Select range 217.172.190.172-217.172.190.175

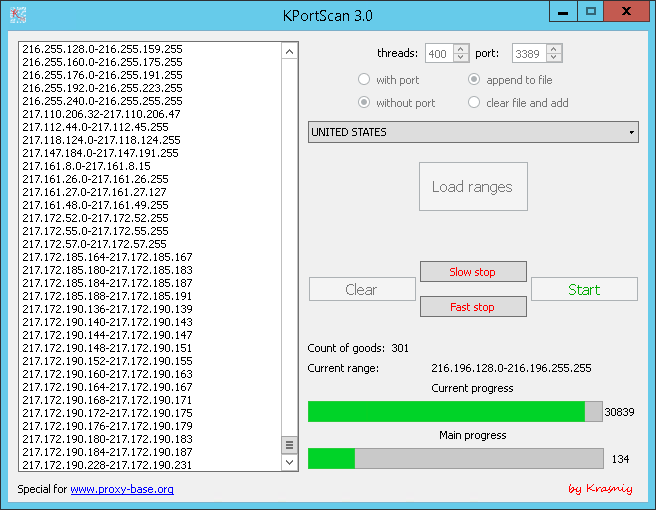click(x=107, y=413)
